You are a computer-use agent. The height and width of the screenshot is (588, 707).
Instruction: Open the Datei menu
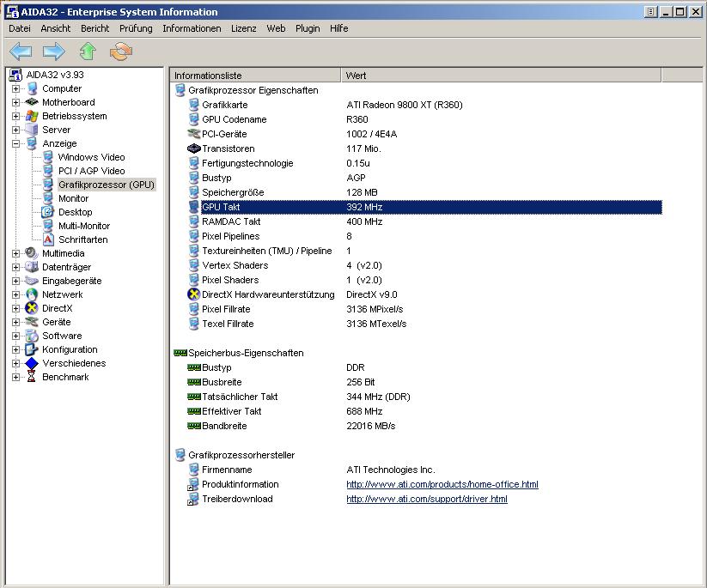[19, 28]
